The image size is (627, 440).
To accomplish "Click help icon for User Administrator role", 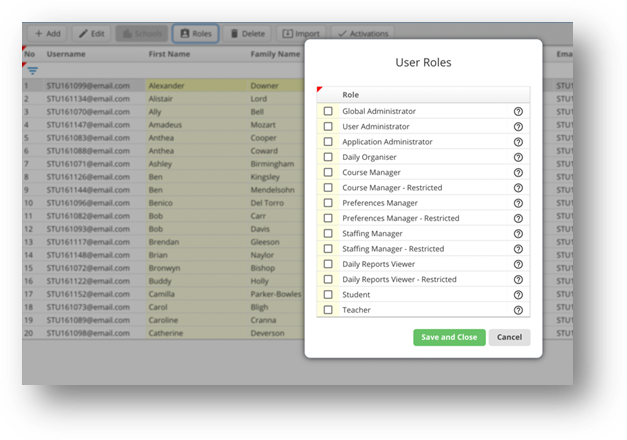I will click(x=518, y=127).
